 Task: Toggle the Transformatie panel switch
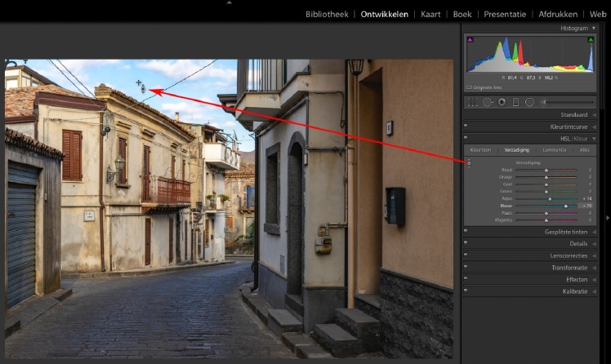466,267
